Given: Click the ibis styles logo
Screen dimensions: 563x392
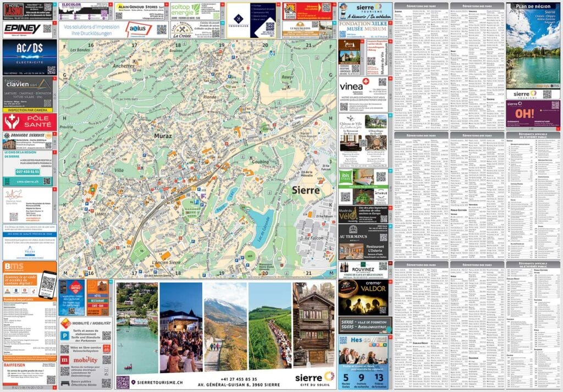Looking at the screenshot, I should (345, 175).
